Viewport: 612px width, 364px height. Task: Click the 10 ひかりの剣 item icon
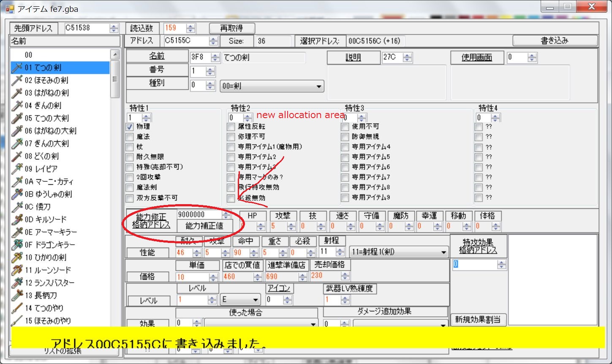(x=17, y=257)
